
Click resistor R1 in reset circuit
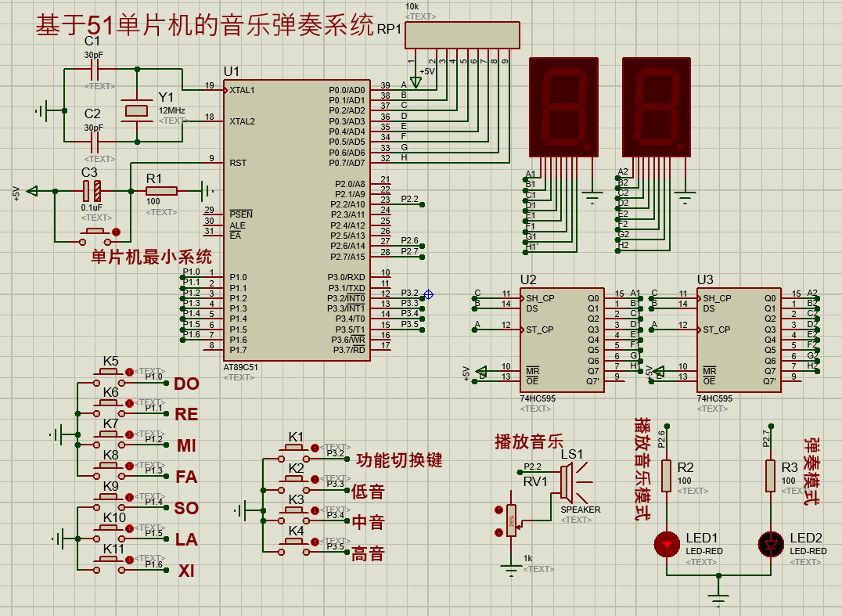pos(162,191)
